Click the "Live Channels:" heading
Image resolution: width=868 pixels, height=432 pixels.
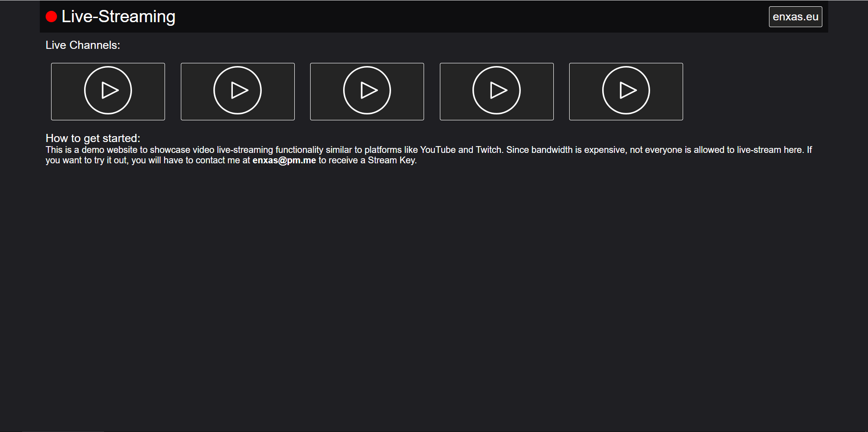[83, 45]
